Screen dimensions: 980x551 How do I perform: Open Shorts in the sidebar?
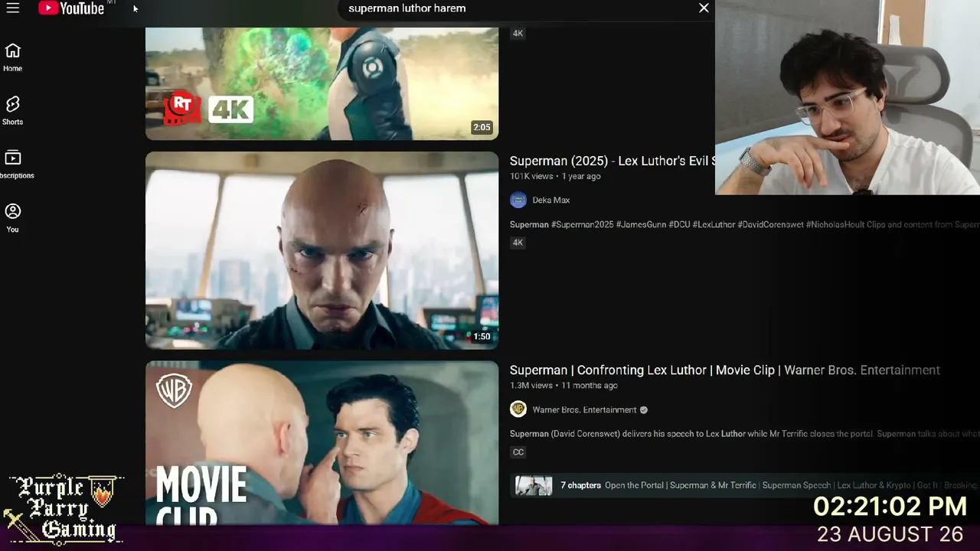click(x=13, y=111)
